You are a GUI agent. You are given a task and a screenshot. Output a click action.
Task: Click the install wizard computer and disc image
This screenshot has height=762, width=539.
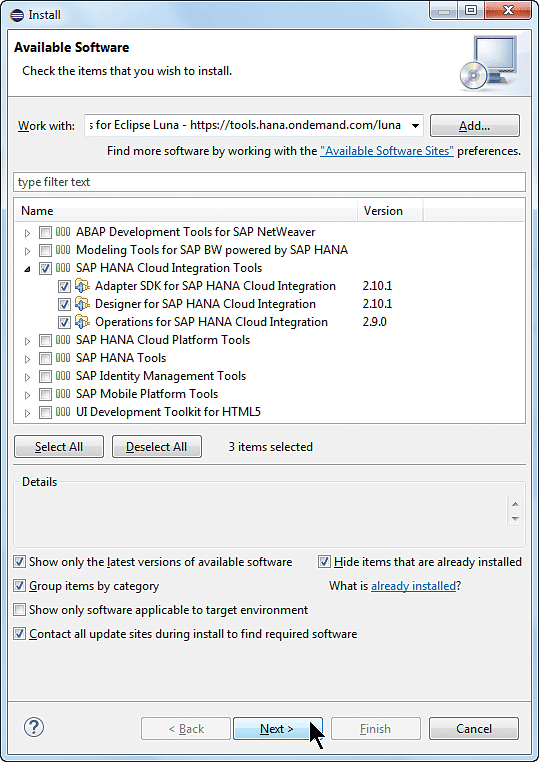tap(489, 63)
